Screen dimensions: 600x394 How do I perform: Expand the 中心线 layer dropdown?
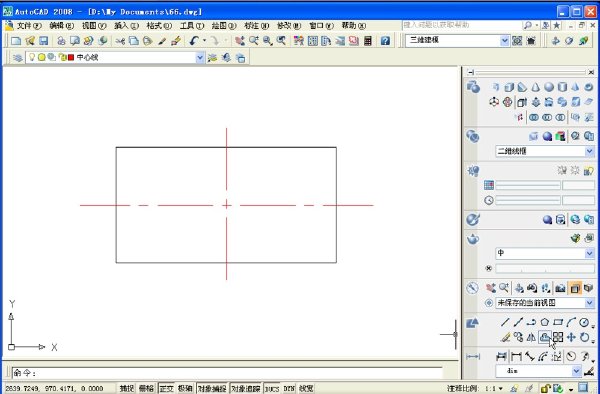click(200, 57)
